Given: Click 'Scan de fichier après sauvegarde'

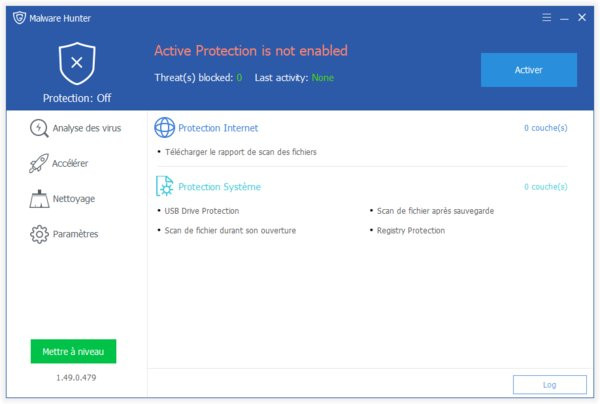Looking at the screenshot, I should point(435,211).
